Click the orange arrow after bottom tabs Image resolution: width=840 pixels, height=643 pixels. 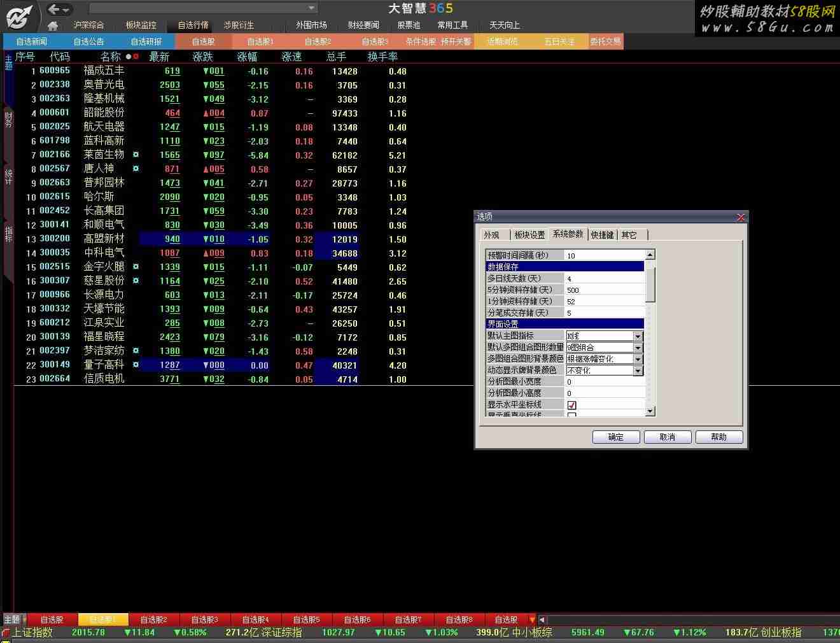[533, 619]
